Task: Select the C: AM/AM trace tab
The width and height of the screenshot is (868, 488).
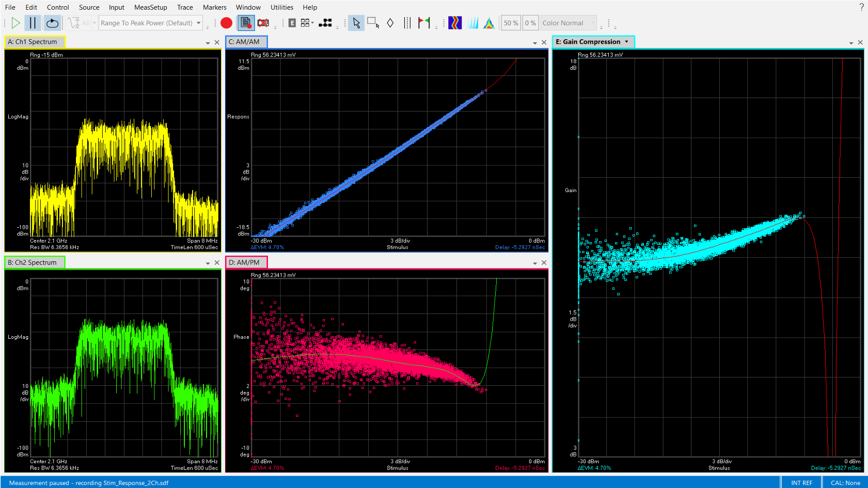Action: [246, 41]
